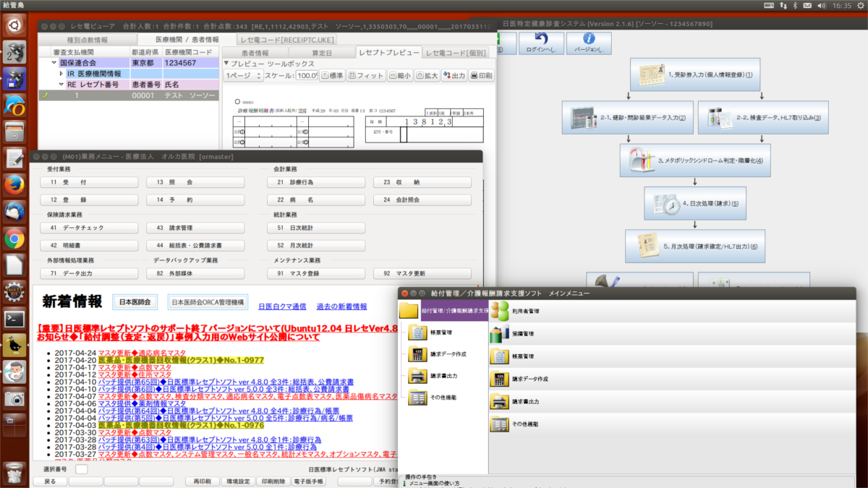Open 利用者管理 users icon in main menu
Viewport: 868px width, 488px height.
500,311
